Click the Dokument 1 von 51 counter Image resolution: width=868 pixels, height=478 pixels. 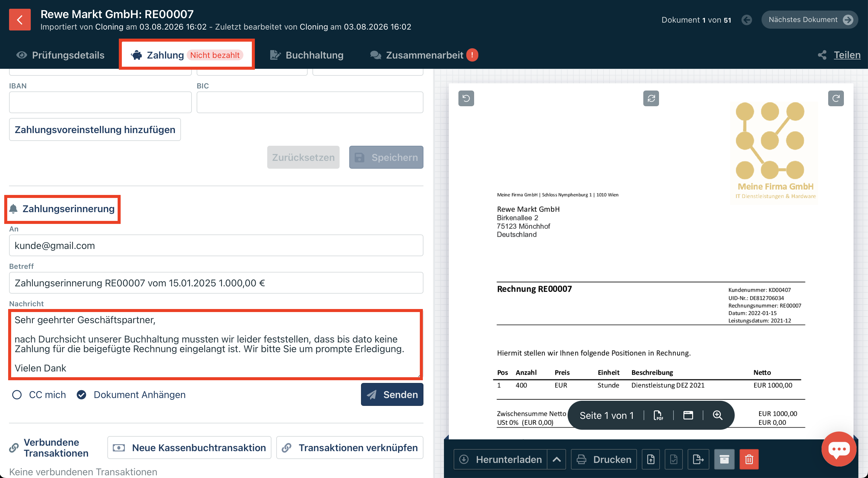point(696,20)
